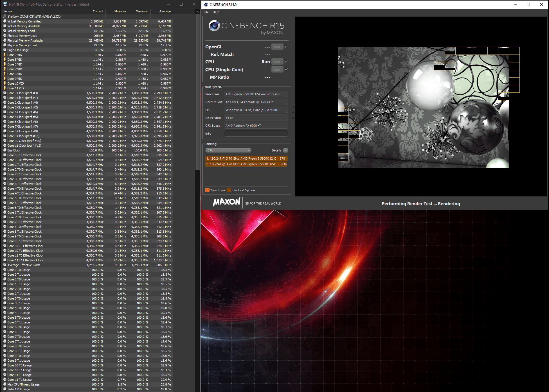
Task: Click the Current column header
Action: (x=94, y=11)
